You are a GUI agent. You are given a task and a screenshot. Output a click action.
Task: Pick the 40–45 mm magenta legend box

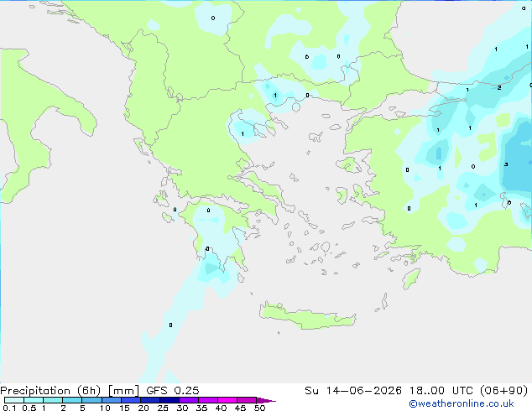click(x=227, y=400)
